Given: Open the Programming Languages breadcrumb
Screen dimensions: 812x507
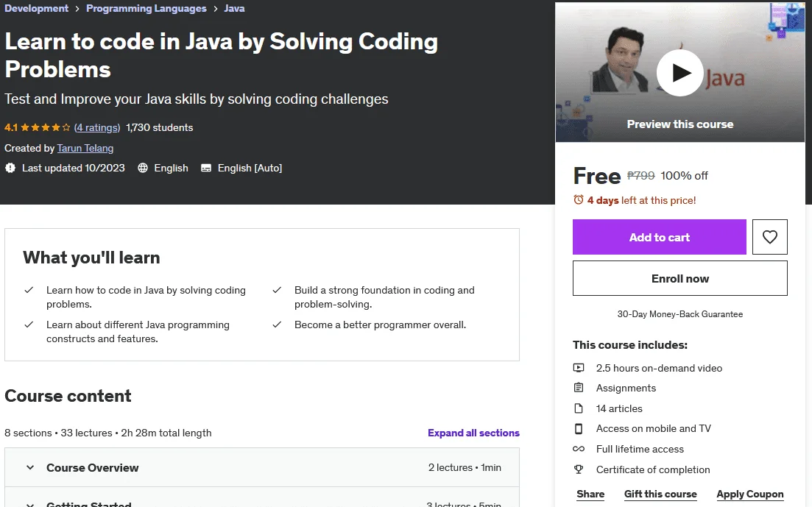Looking at the screenshot, I should click(146, 8).
